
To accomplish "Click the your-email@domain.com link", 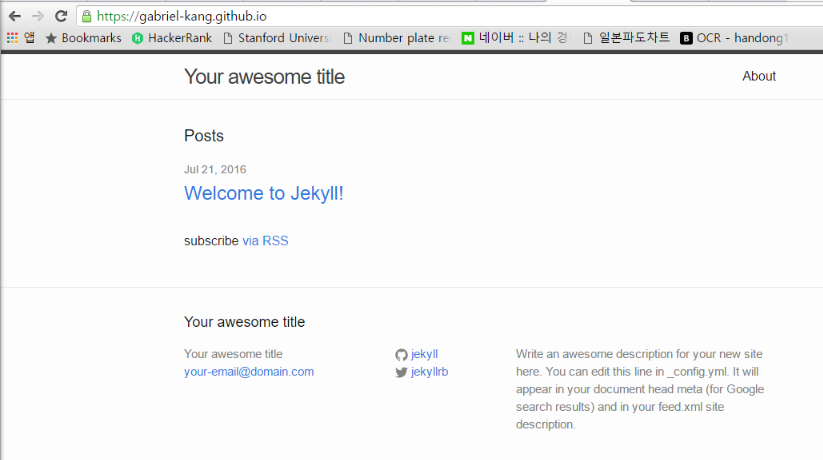I will tap(249, 372).
